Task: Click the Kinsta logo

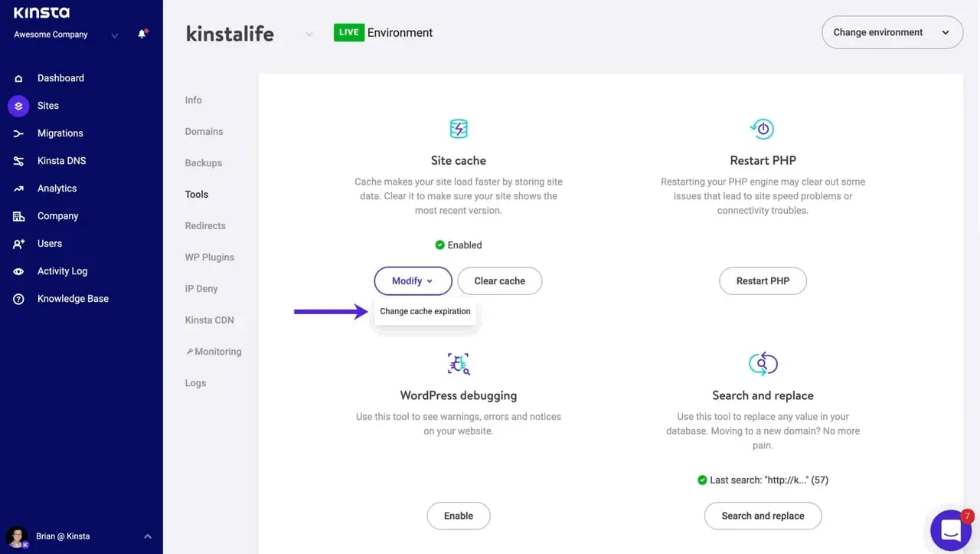Action: pyautogui.click(x=41, y=12)
